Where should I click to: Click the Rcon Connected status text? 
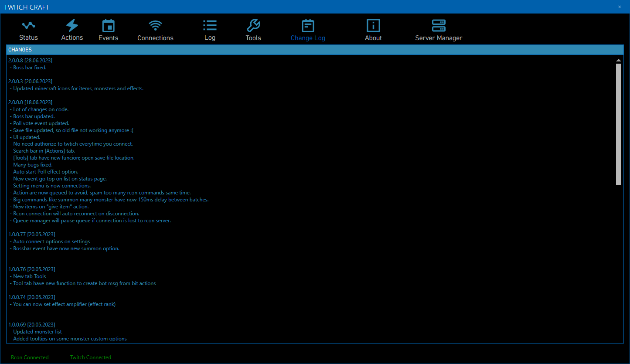30,357
